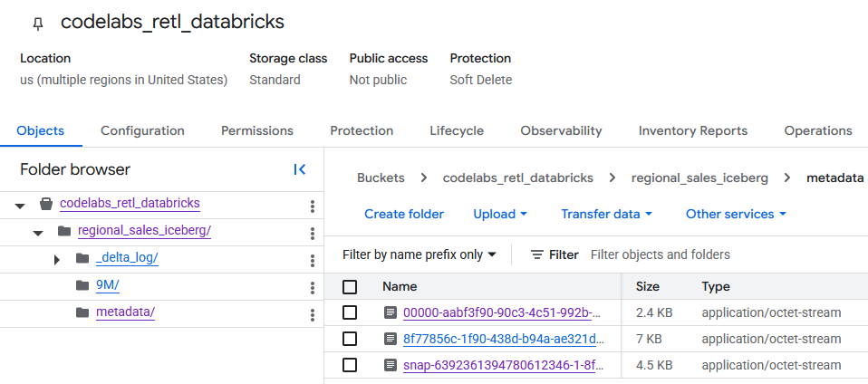Select all objects with header checkbox
Viewport: 868px width, 384px height.
pos(350,287)
